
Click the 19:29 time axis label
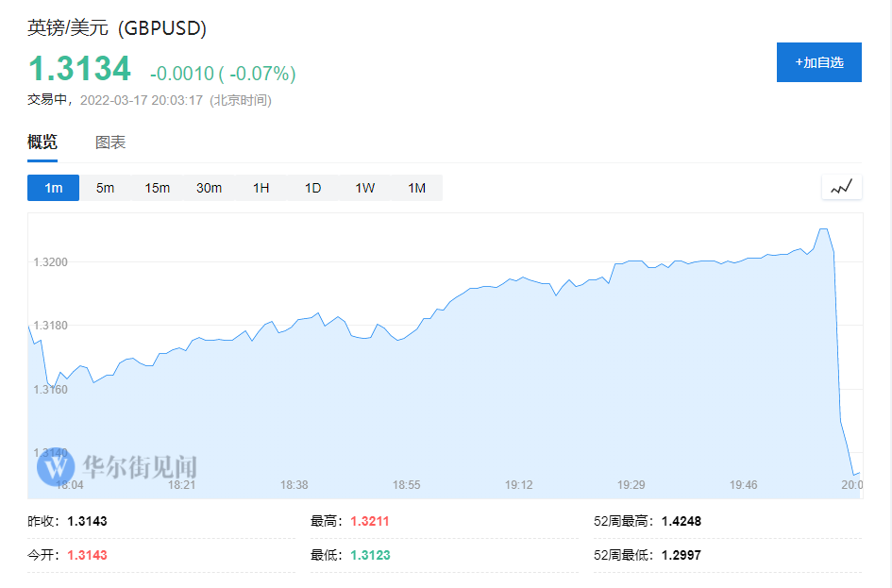tap(631, 485)
